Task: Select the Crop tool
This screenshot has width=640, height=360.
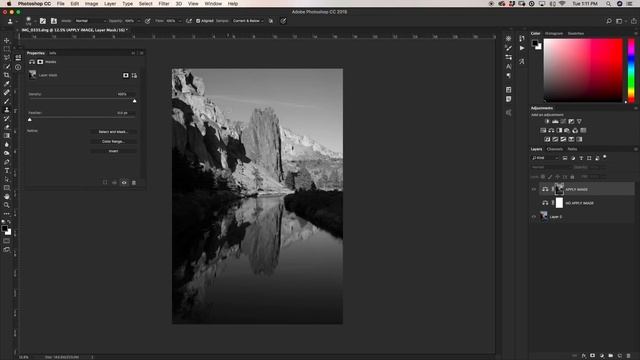Action: tap(7, 75)
